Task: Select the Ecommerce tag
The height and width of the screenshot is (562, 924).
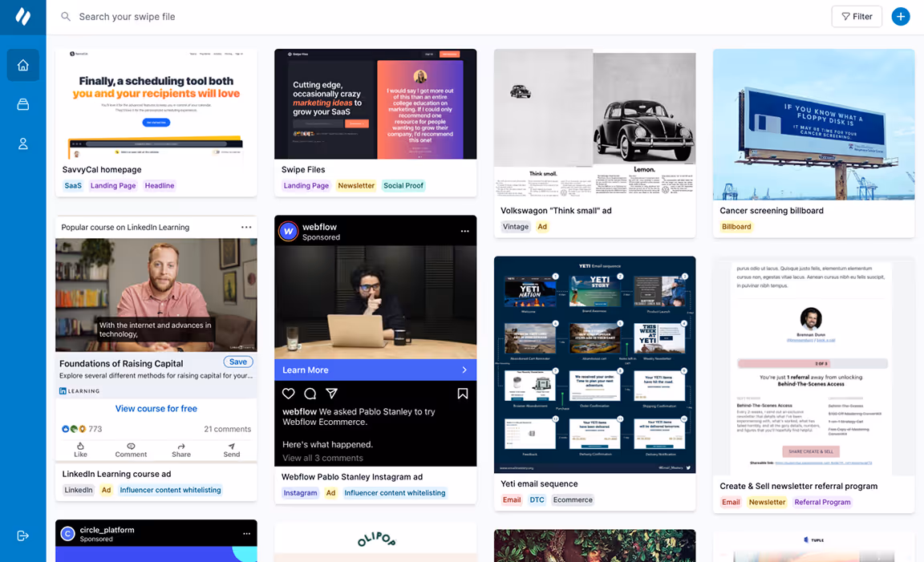Action: [x=573, y=500]
